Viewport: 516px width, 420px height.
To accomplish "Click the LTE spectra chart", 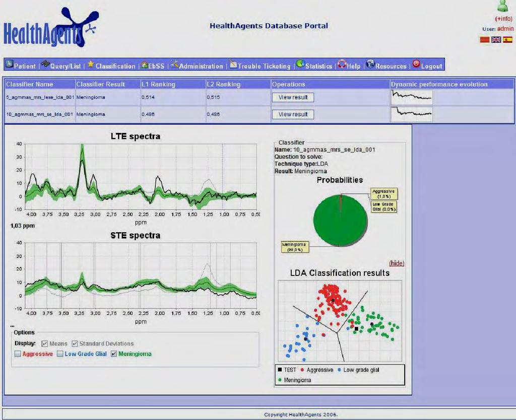I will pyautogui.click(x=141, y=177).
